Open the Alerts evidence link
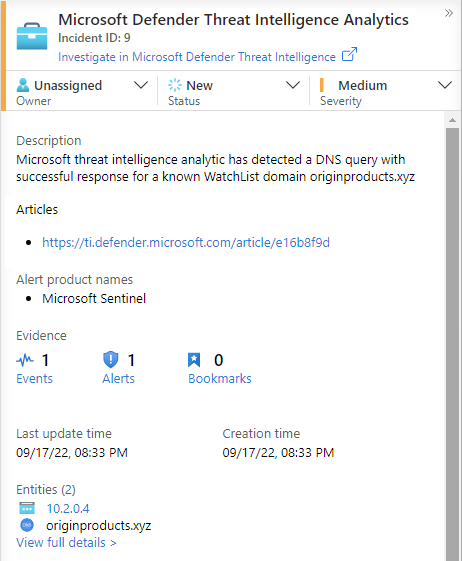The image size is (462, 561). [118, 379]
